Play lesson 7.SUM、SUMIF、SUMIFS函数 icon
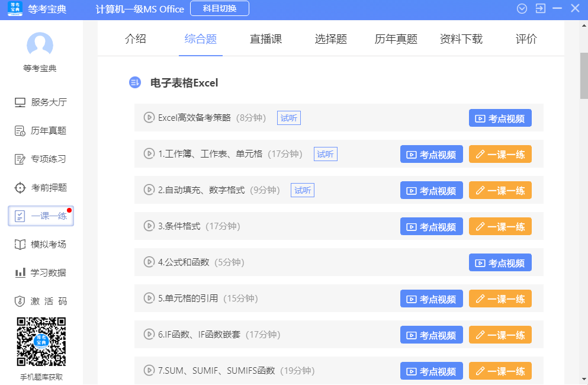The image size is (588, 385). (x=149, y=370)
